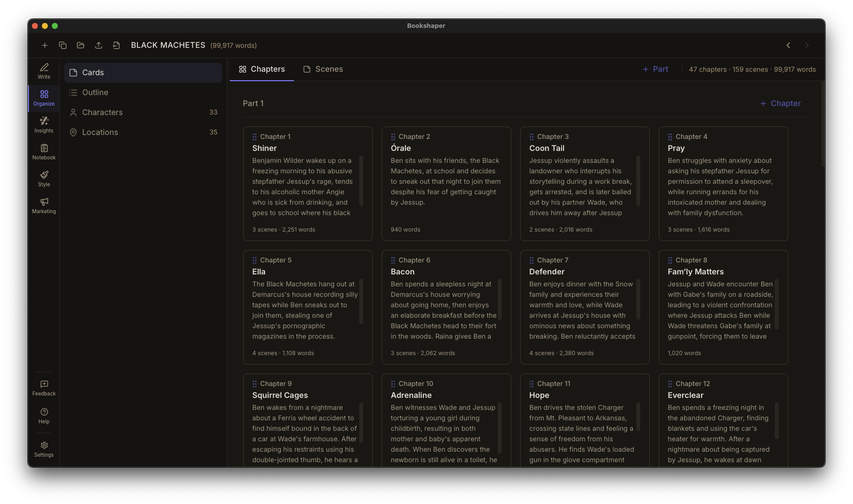Navigate back using the left chevron
Screen dimensions: 853x504
(x=788, y=45)
